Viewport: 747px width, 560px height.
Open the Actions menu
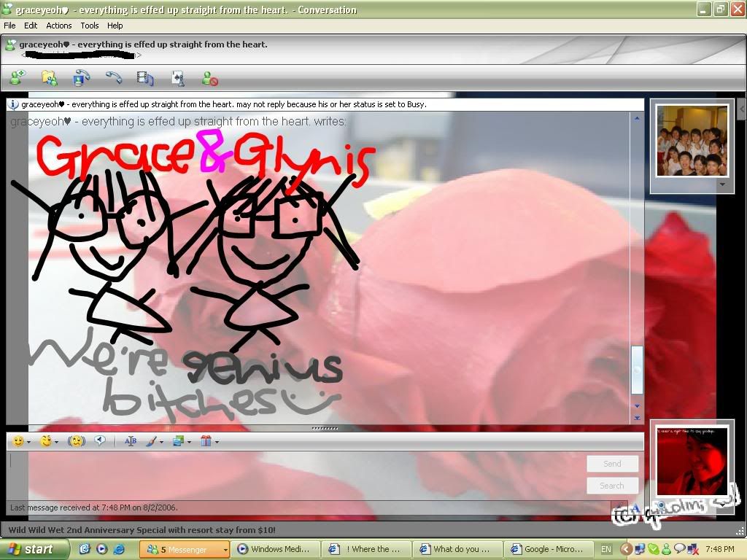click(59, 26)
